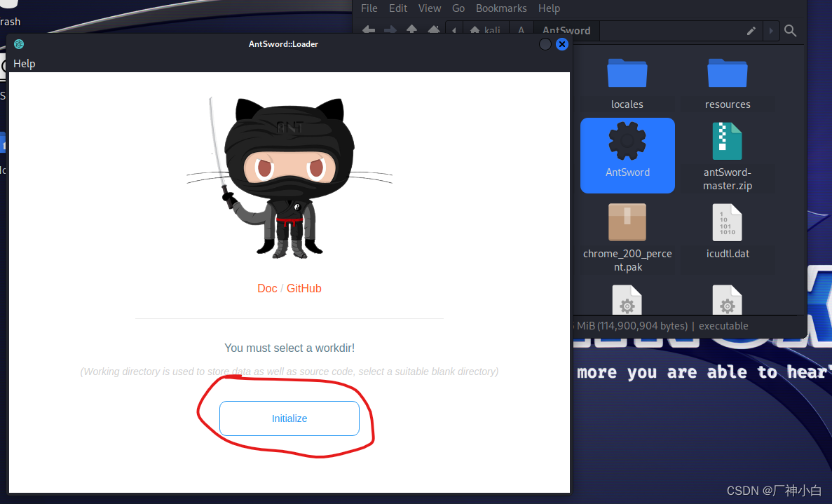Click the Initialize button
Screen dimensions: 832x504
[x=289, y=418]
